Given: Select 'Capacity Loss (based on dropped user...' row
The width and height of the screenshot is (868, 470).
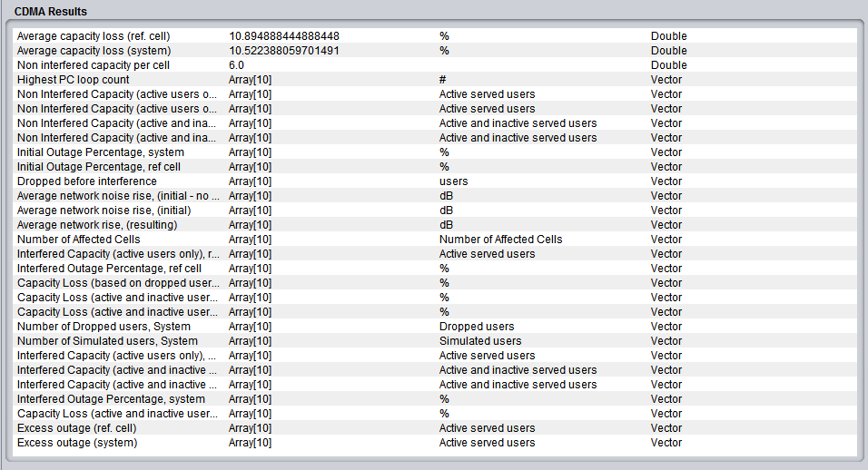Looking at the screenshot, I should coord(118,282).
